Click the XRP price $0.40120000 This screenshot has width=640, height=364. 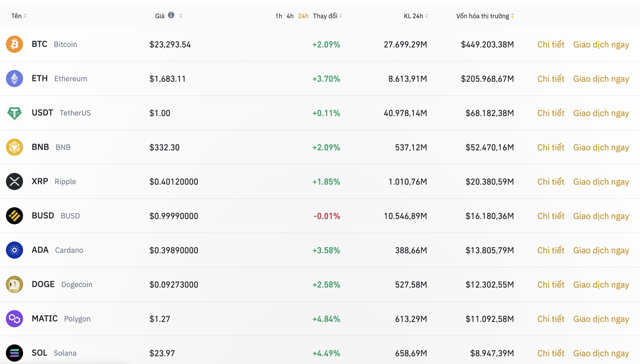click(x=174, y=182)
